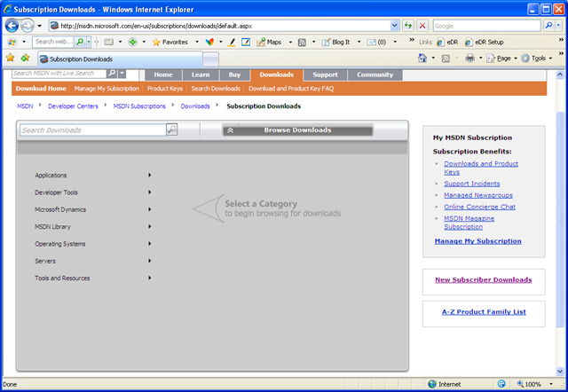Image resolution: width=568 pixels, height=392 pixels.
Task: Open the Home MSDN tab
Action: pos(163,74)
